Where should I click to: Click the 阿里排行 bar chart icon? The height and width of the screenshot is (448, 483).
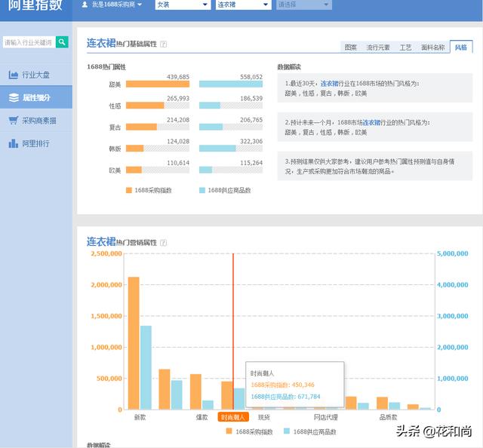pyautogui.click(x=14, y=143)
